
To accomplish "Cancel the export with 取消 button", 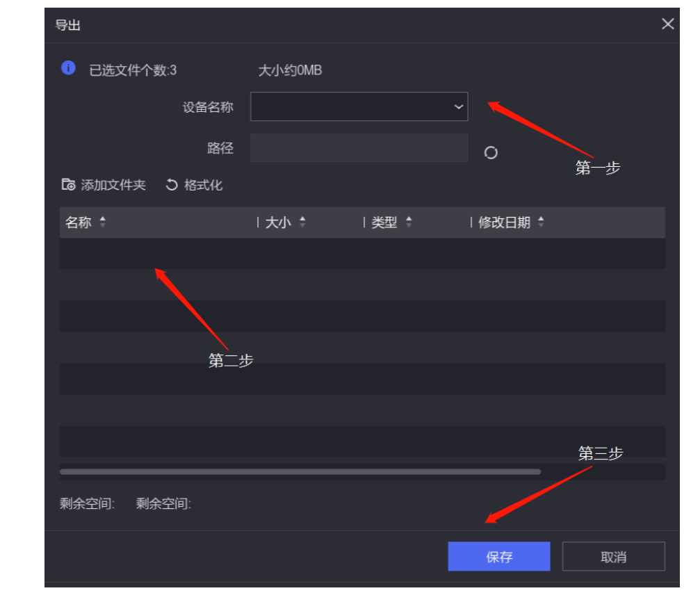I will (613, 556).
